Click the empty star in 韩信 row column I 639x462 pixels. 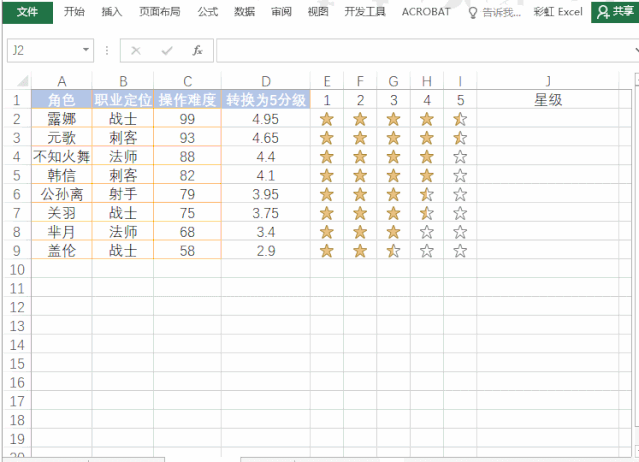460,175
